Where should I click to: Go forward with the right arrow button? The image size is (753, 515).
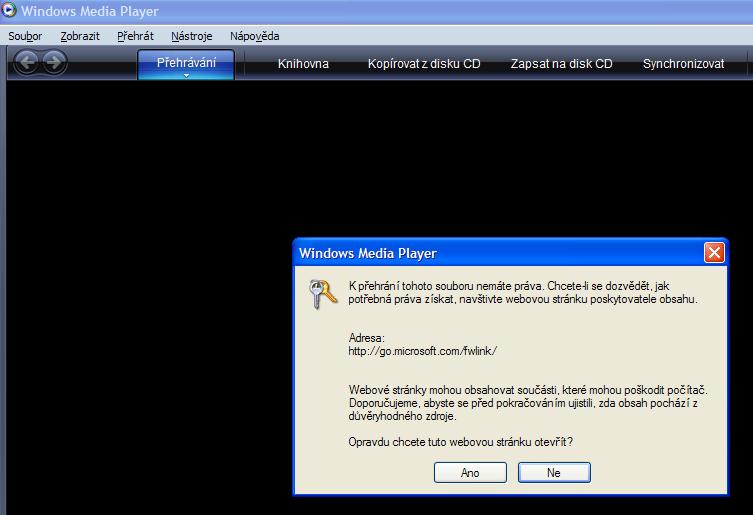tap(55, 62)
